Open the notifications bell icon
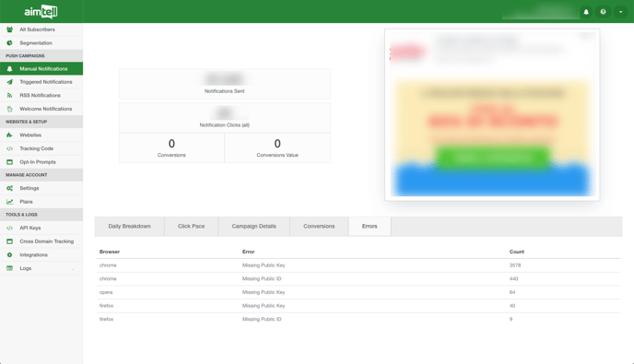The height and width of the screenshot is (364, 634). point(586,12)
